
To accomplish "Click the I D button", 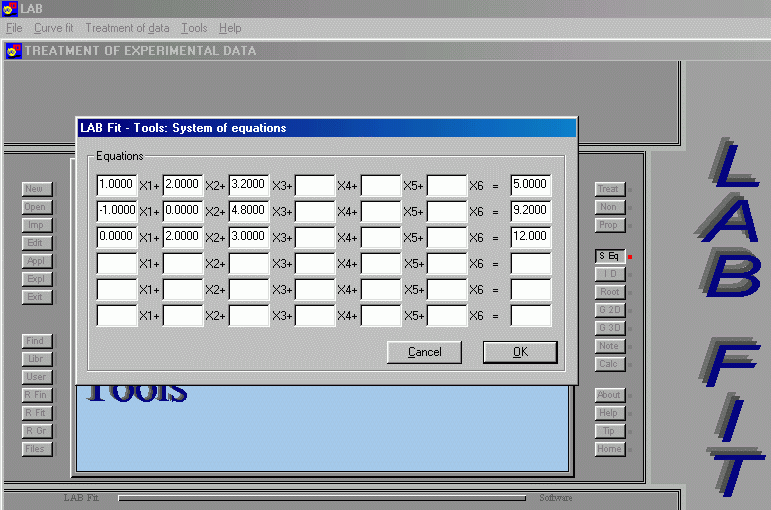I will point(610,274).
